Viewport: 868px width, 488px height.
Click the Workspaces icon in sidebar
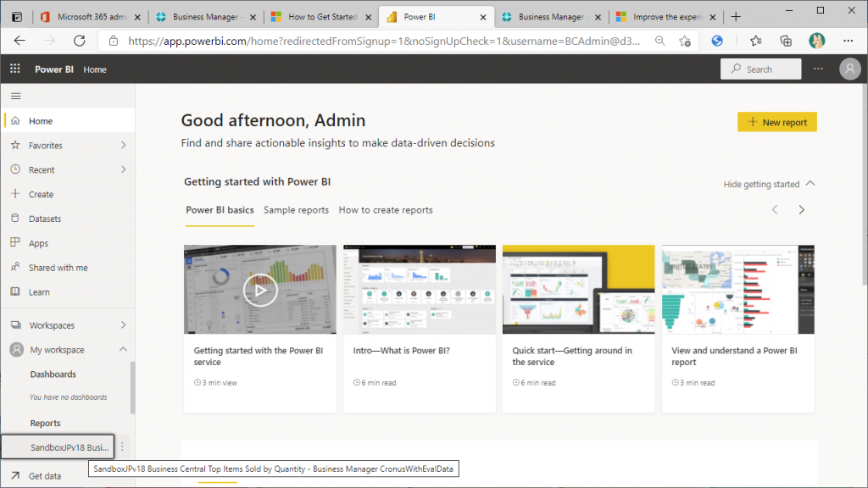pyautogui.click(x=16, y=324)
